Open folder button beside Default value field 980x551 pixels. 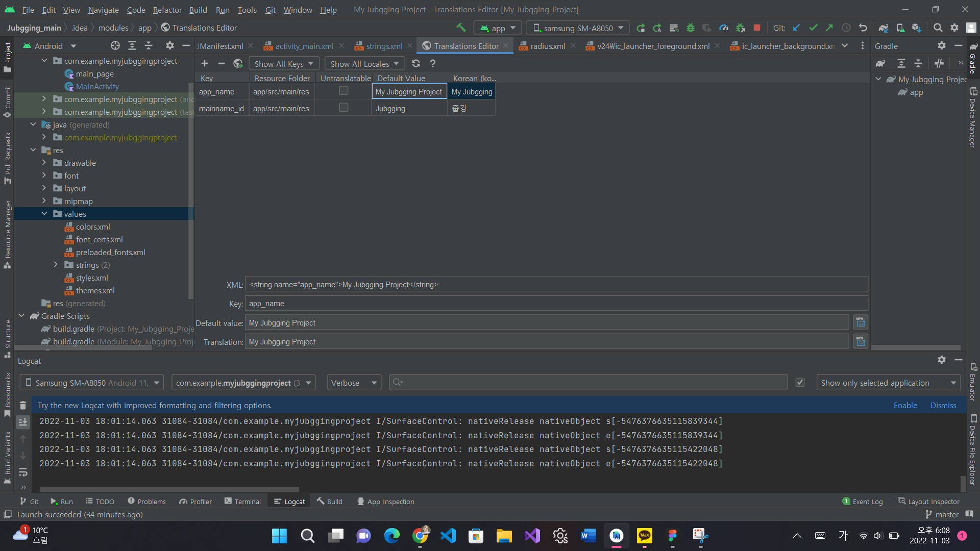click(861, 322)
